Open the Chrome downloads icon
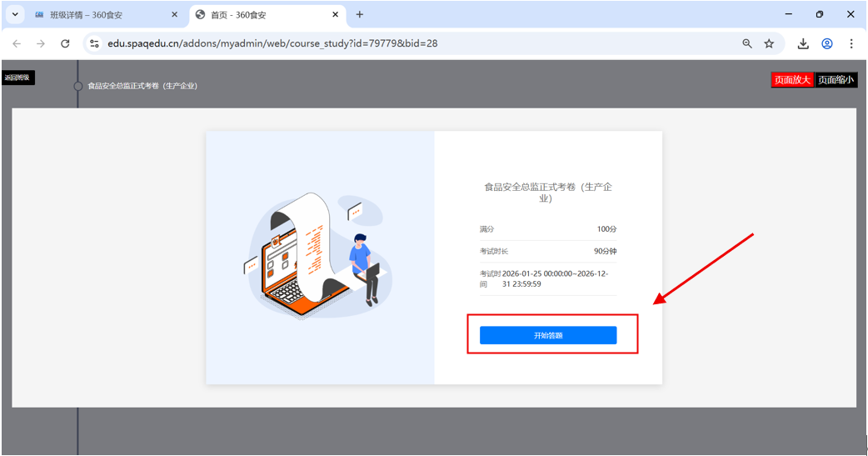This screenshot has height=456, width=868. (x=803, y=43)
